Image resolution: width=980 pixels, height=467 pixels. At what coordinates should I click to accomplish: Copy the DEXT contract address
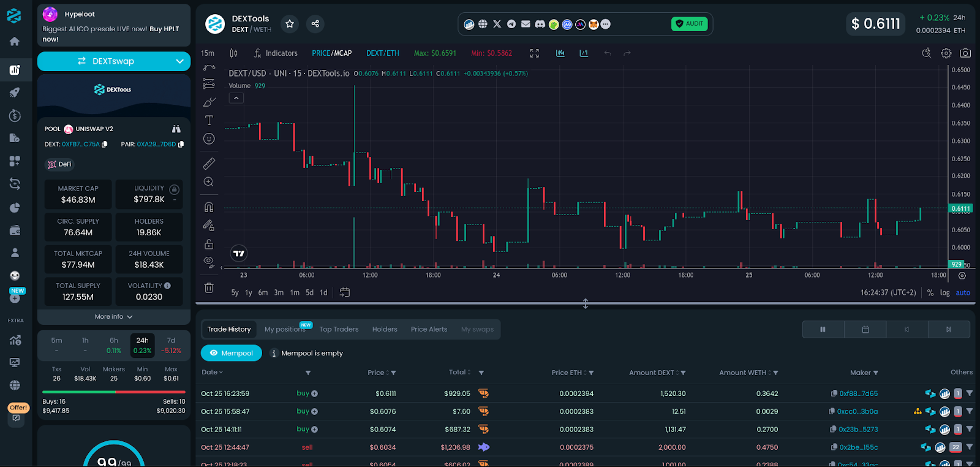pos(105,145)
